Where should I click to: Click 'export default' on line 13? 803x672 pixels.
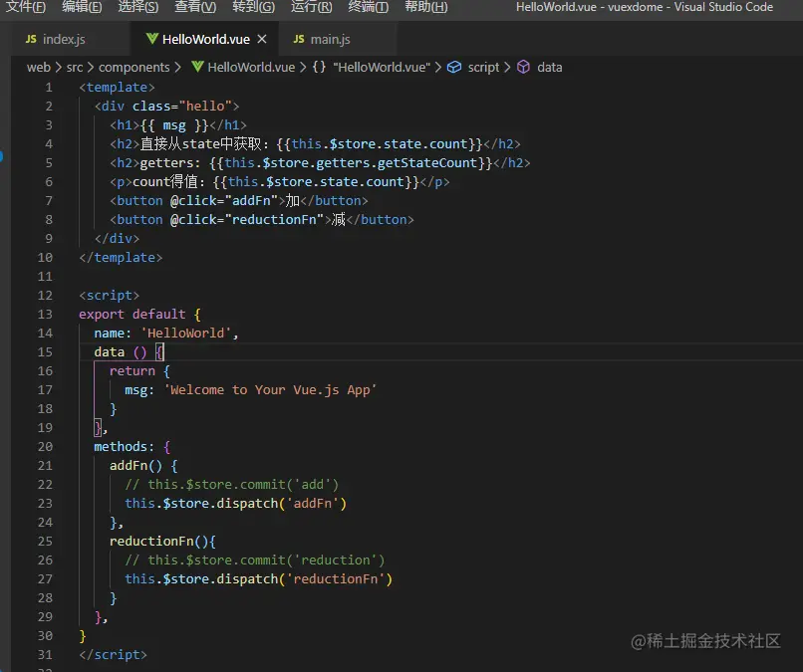click(133, 315)
